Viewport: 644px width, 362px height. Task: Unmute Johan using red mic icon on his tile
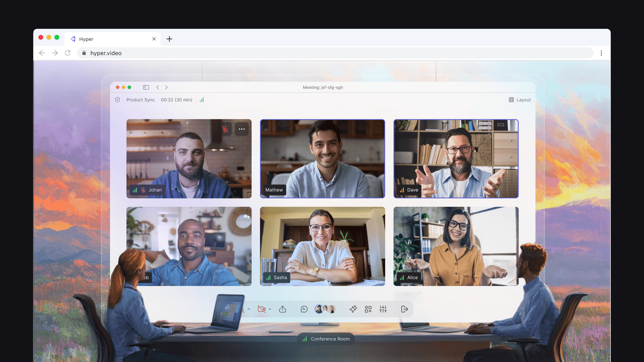point(225,129)
